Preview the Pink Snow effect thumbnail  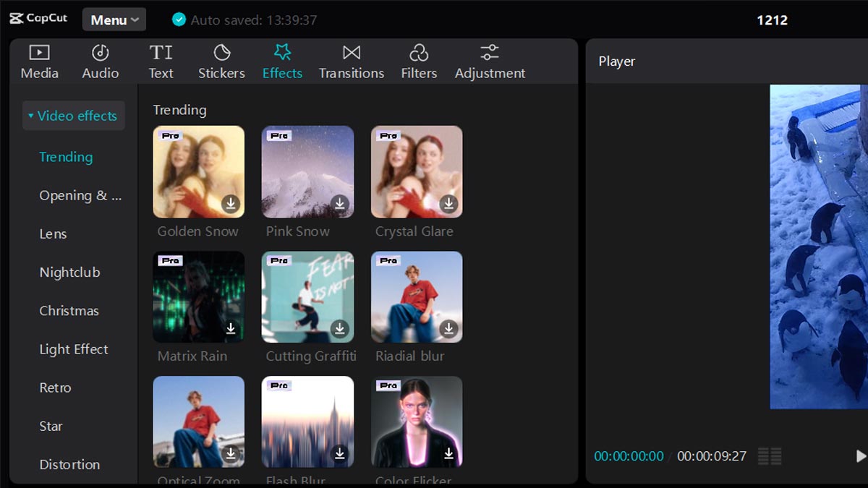pos(307,171)
